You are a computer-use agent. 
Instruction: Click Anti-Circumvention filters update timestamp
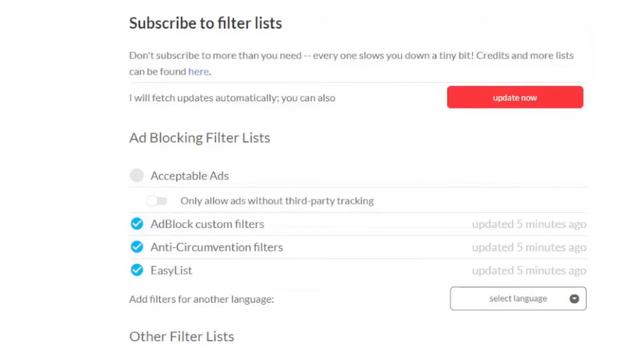tap(529, 247)
